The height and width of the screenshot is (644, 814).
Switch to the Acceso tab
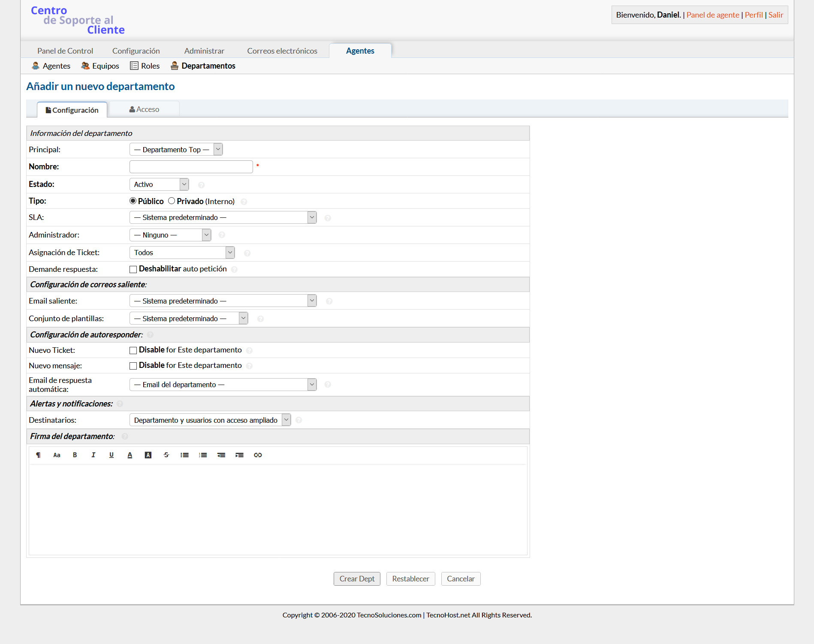[x=144, y=109]
